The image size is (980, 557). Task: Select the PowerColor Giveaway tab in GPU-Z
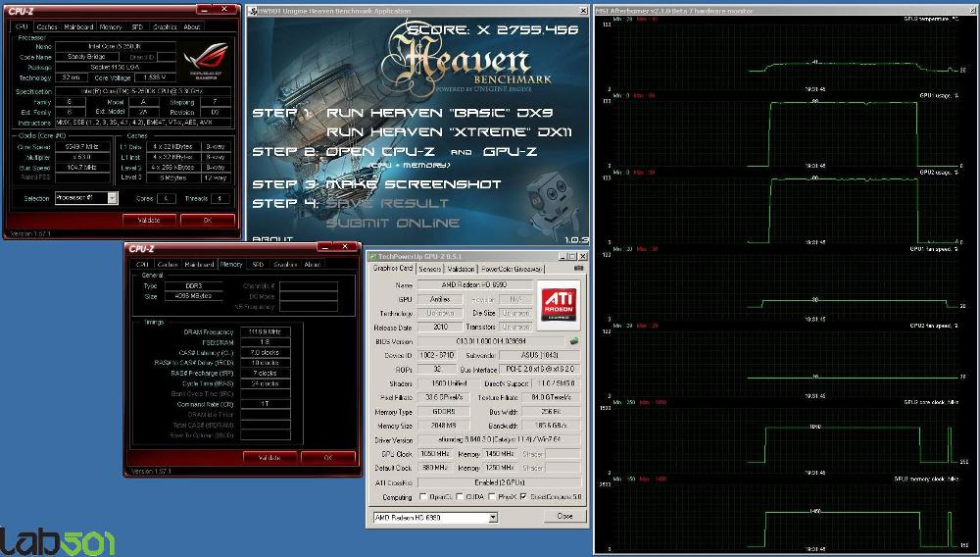(x=512, y=269)
